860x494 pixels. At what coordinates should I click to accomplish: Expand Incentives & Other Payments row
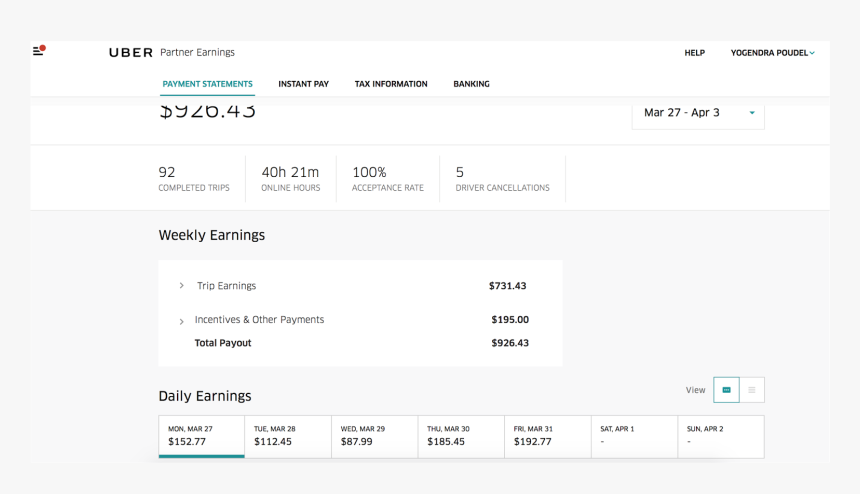[x=182, y=321]
